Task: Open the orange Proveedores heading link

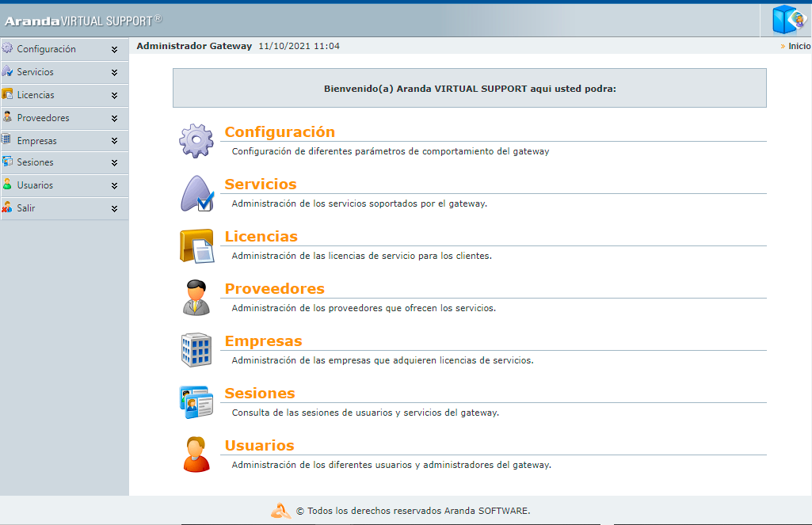Action: tap(274, 289)
